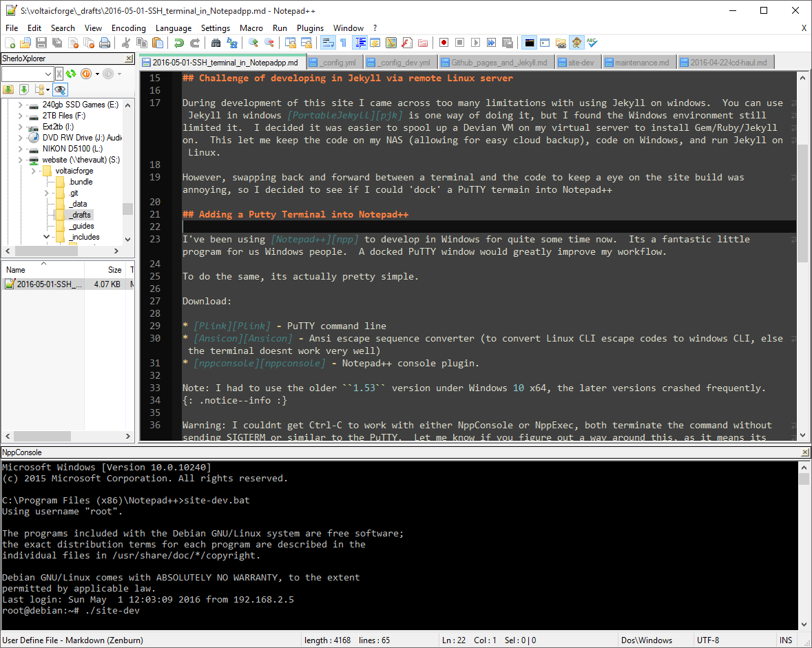
Task: Open the Find dialog with the binoculars icon
Action: pyautogui.click(x=216, y=42)
